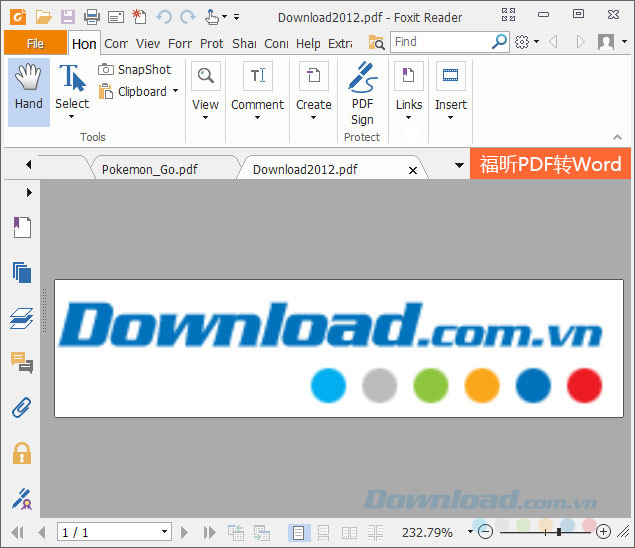
Task: Click the touch mode hand pointer icon
Action: click(x=212, y=17)
